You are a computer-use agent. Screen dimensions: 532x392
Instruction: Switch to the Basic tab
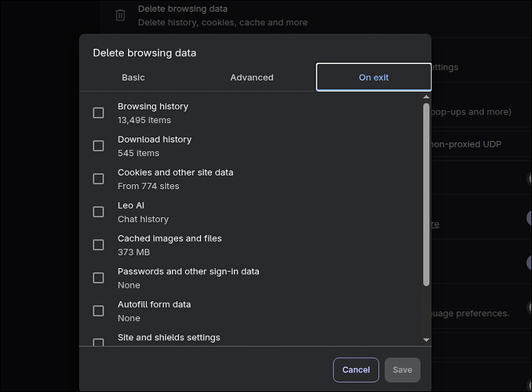133,78
